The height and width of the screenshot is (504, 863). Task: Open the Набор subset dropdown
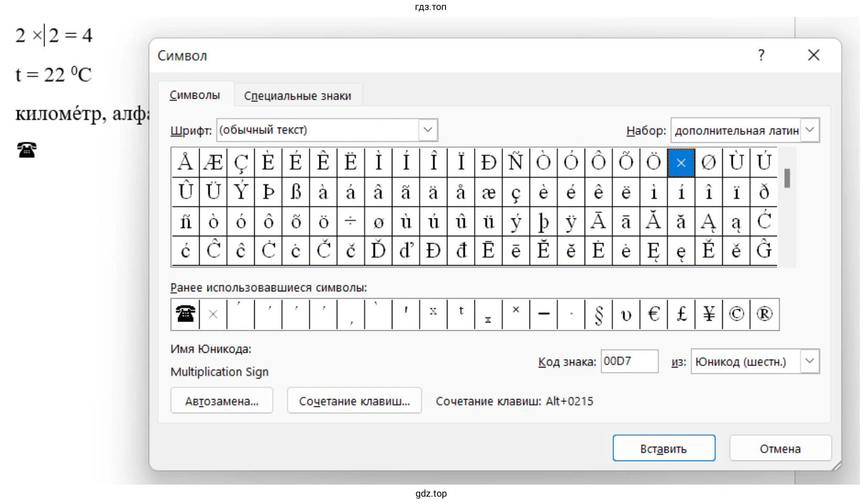point(810,130)
